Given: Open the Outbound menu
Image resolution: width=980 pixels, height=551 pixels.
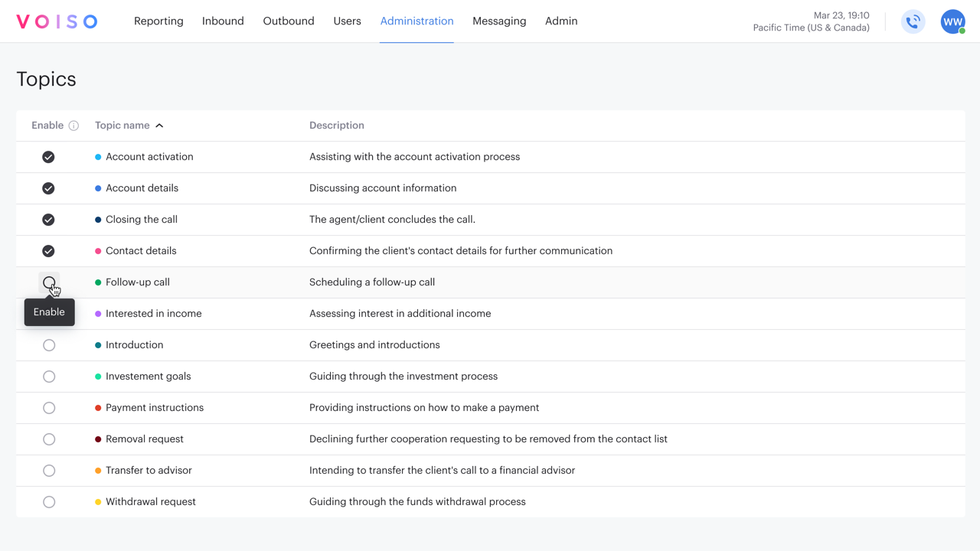Looking at the screenshot, I should coord(289,21).
